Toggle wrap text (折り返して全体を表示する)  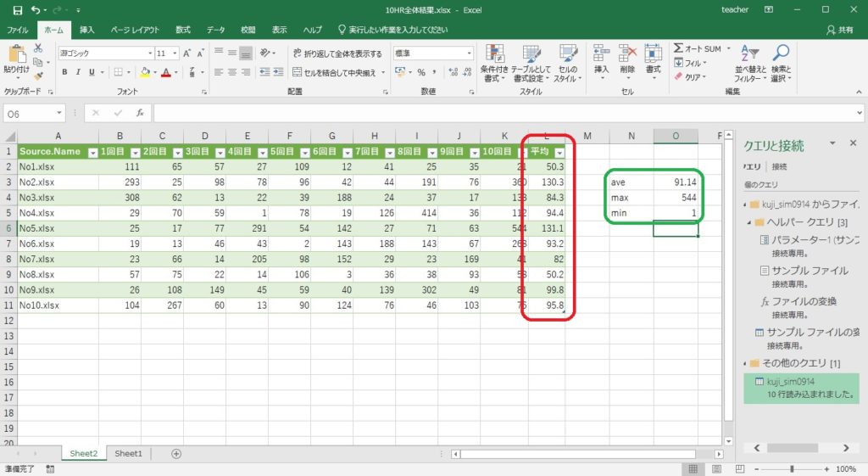point(337,53)
